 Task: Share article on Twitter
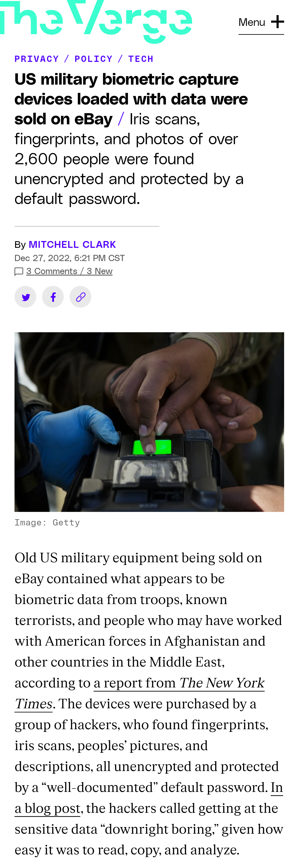pos(25,297)
